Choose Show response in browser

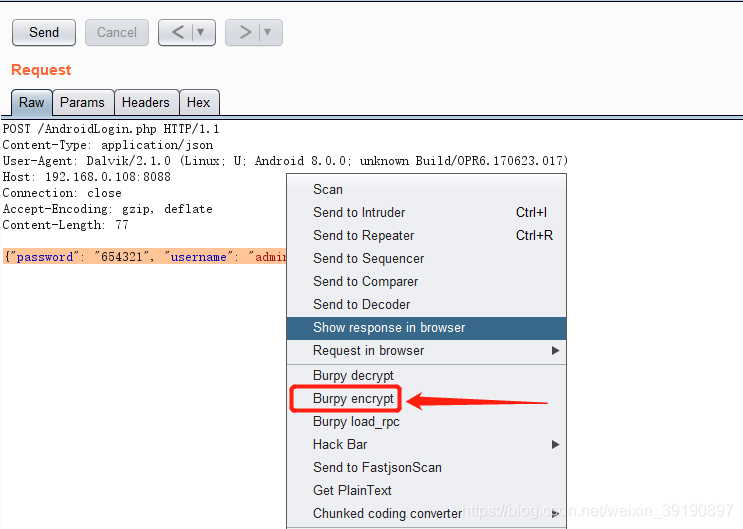click(426, 328)
